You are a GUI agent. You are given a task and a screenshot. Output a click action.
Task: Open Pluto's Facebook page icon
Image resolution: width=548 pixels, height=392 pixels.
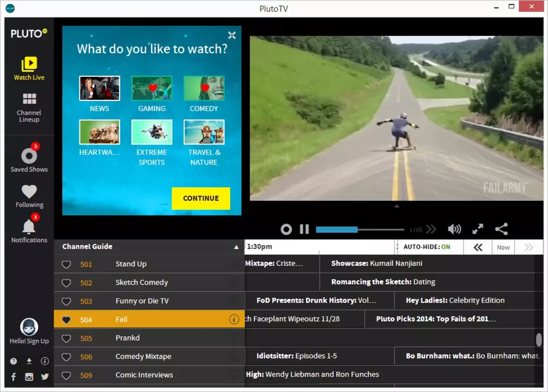tap(13, 377)
